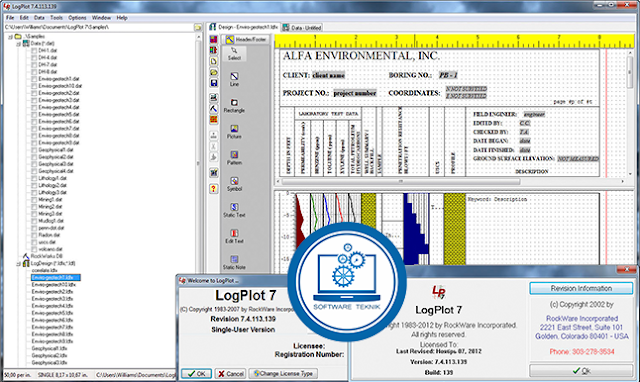The height and width of the screenshot is (382, 640).
Task: Open the Edit menu
Action: [24, 18]
